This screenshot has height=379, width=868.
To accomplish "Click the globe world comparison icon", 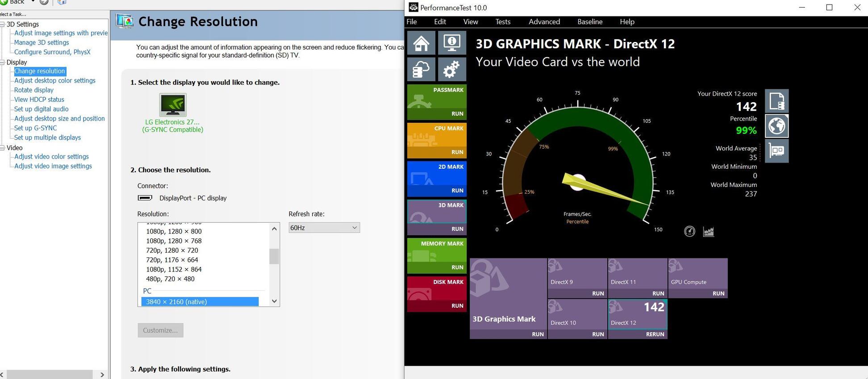I will pos(776,126).
